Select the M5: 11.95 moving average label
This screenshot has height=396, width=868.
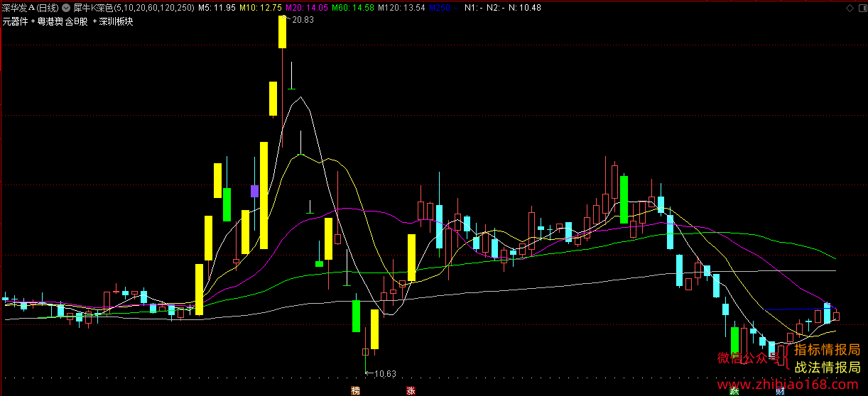(x=217, y=7)
